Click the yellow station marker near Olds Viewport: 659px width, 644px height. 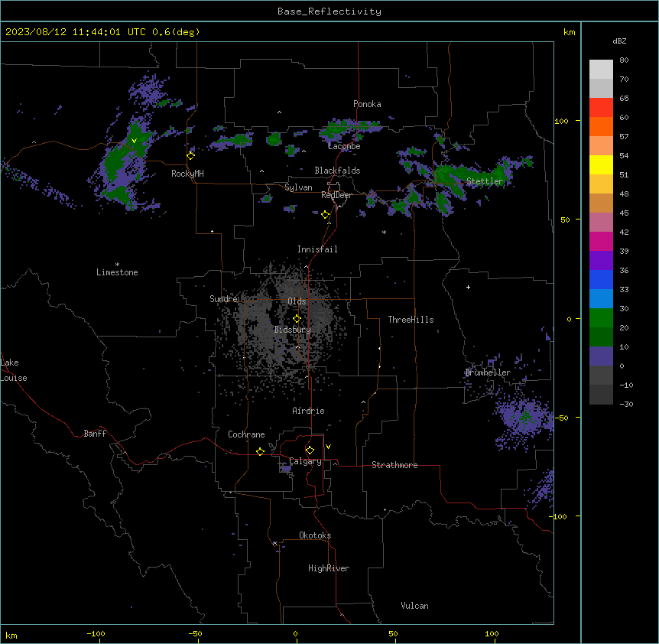[x=297, y=319]
